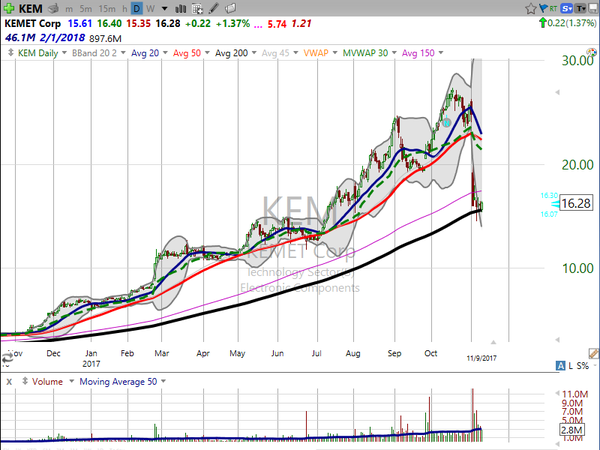Click the add indicator grid icon
The height and width of the screenshot is (450, 600).
(x=197, y=8)
